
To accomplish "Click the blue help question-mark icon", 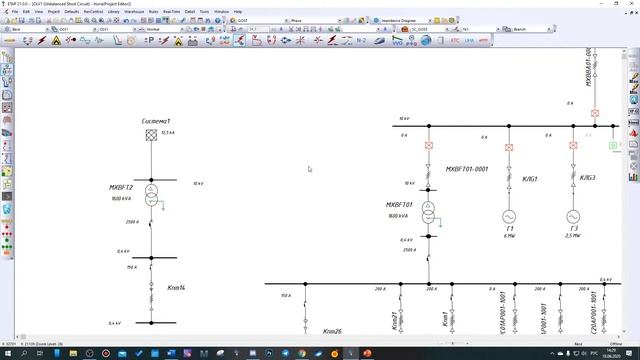I will pos(218,20).
